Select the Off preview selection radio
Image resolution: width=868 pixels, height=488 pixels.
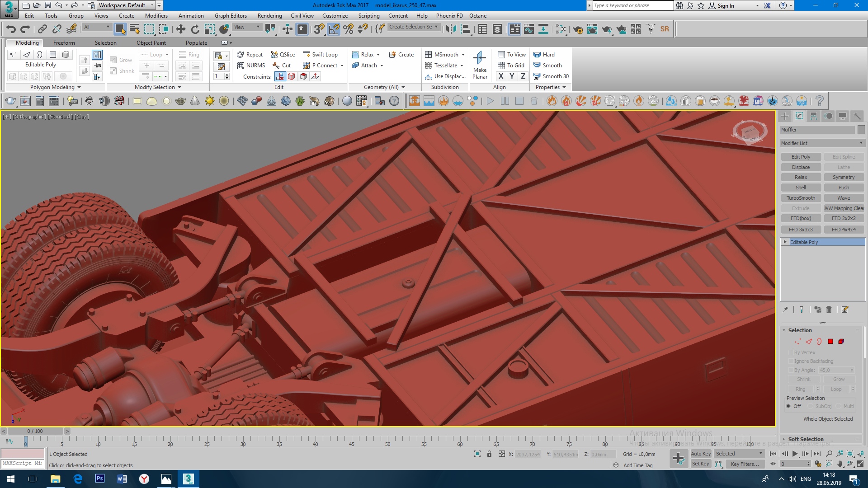pyautogui.click(x=788, y=406)
